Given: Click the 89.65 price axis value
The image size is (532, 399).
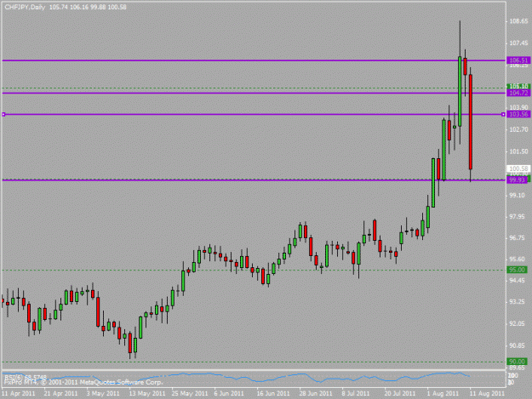Looking at the screenshot, I should [x=518, y=368].
